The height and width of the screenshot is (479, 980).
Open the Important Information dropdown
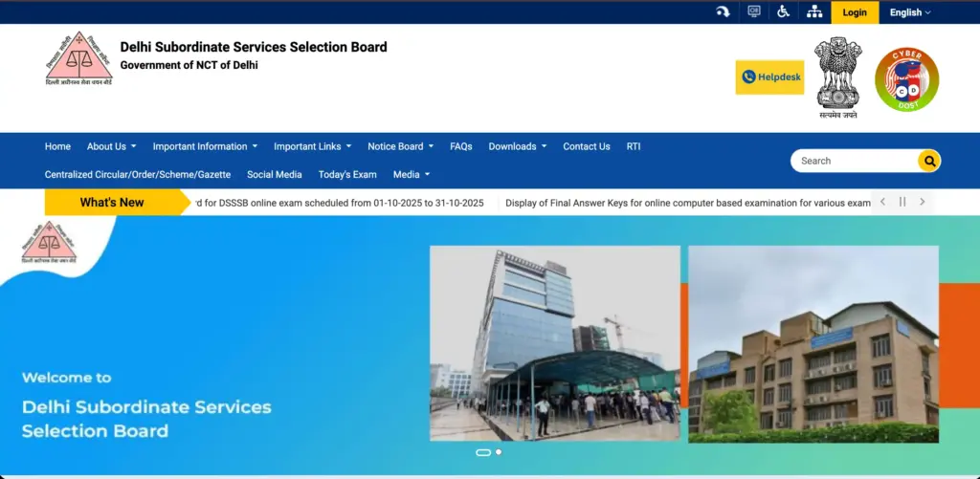point(205,146)
